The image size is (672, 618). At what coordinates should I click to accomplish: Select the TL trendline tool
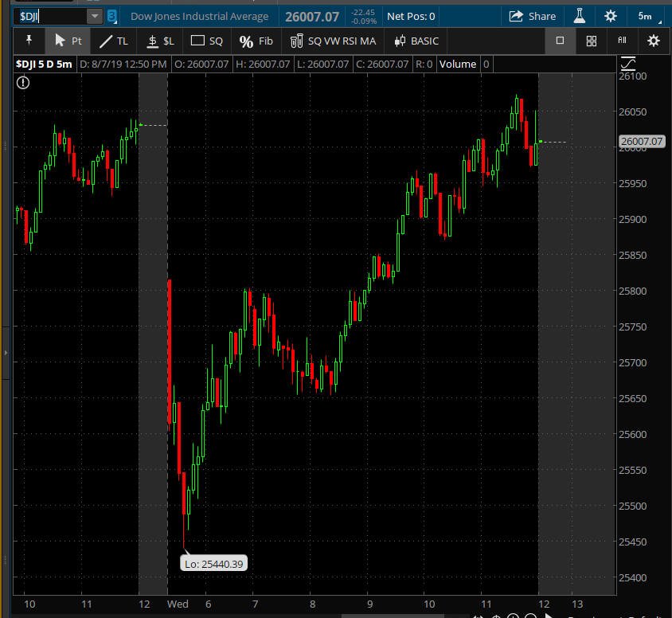[114, 41]
